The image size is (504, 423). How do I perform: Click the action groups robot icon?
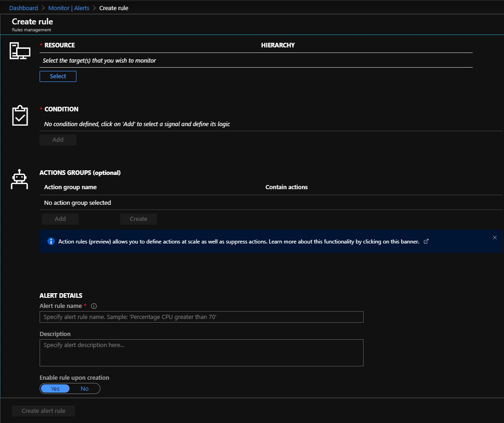(19, 180)
